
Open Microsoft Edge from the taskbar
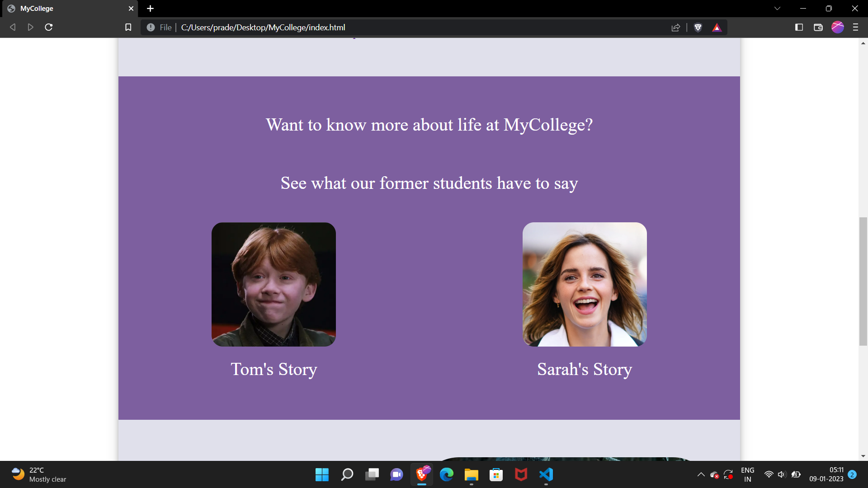click(x=447, y=474)
